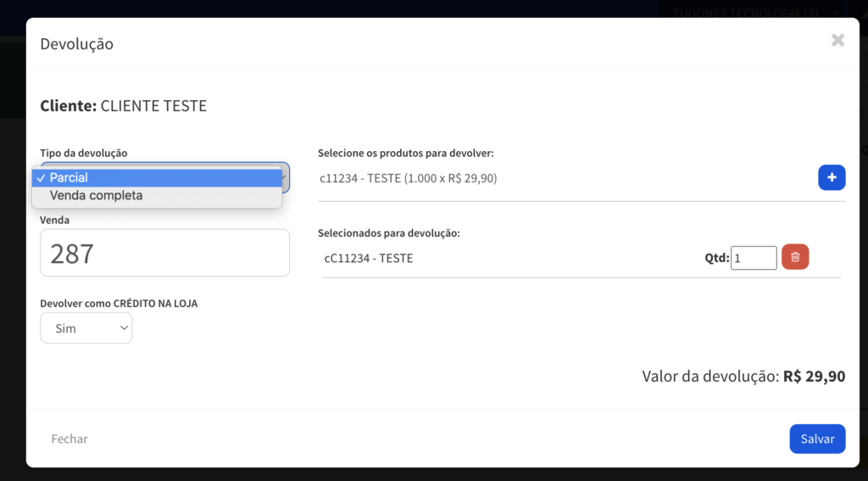The image size is (868, 481).
Task: Close the Devolução dialog with the X
Action: 837,40
